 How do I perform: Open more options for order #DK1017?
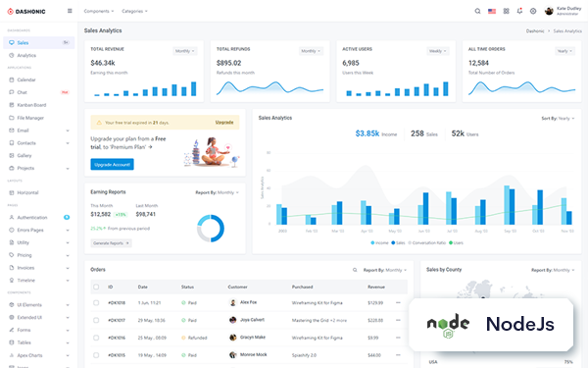(398, 320)
